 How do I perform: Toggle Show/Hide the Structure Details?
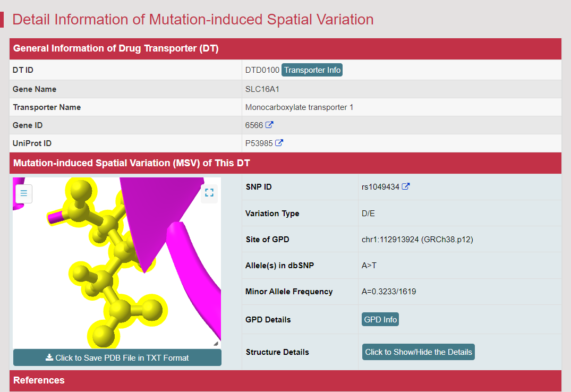[418, 352]
